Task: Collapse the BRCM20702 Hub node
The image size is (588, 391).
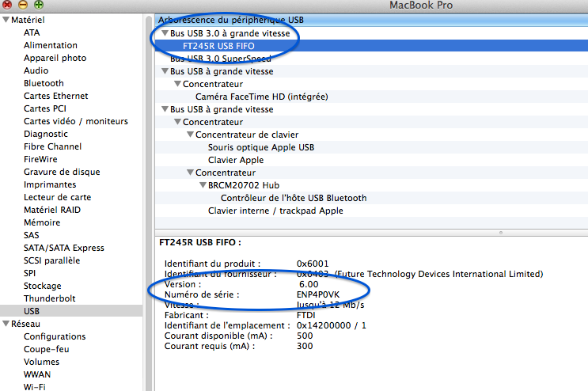Action: click(203, 185)
